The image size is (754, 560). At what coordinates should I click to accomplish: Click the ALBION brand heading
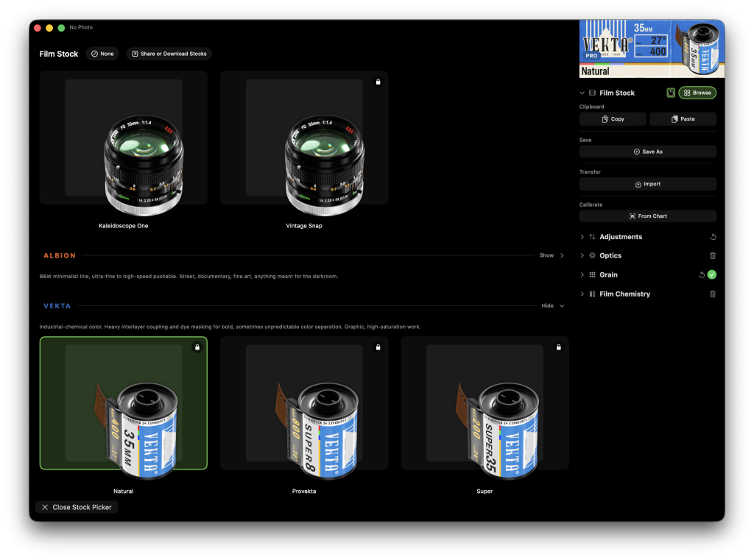pos(60,256)
